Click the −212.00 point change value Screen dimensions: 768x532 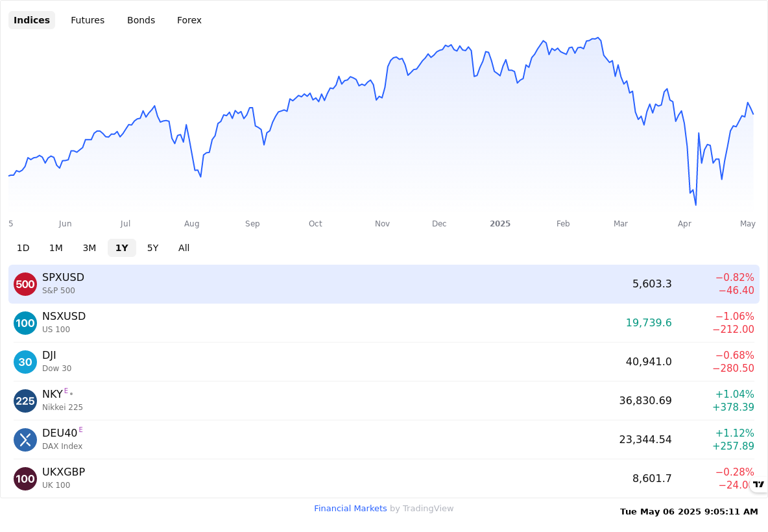[x=733, y=329]
